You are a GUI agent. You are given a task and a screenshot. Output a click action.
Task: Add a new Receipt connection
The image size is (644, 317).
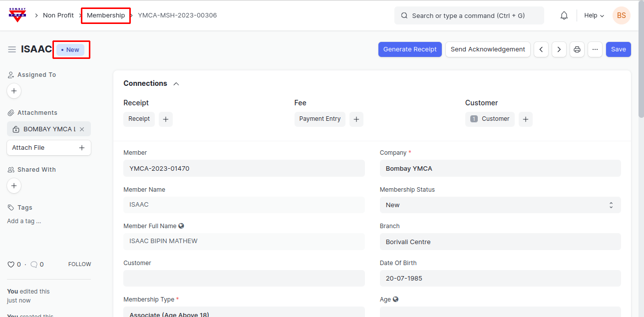pos(166,119)
